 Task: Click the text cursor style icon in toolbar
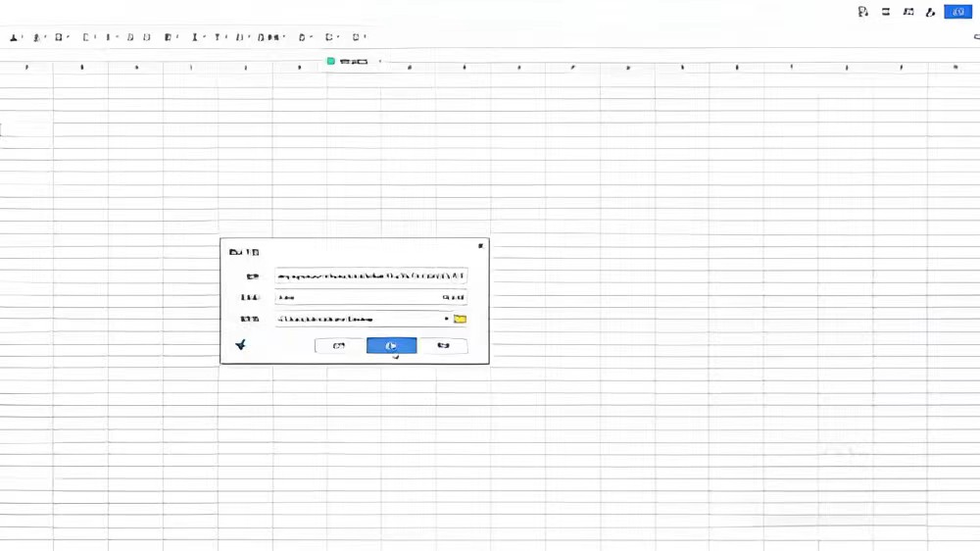point(195,38)
